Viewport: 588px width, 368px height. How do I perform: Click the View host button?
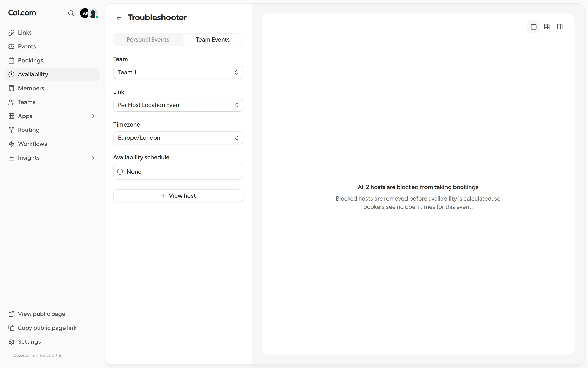point(178,196)
